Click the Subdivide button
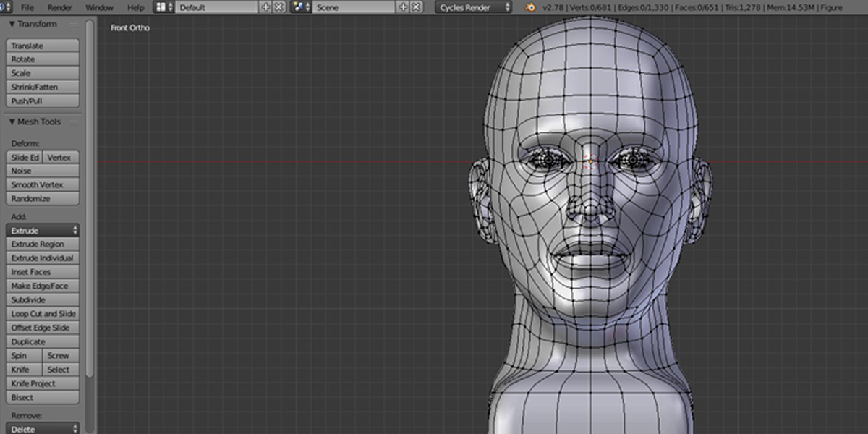Image resolution: width=868 pixels, height=434 pixels. pyautogui.click(x=42, y=299)
